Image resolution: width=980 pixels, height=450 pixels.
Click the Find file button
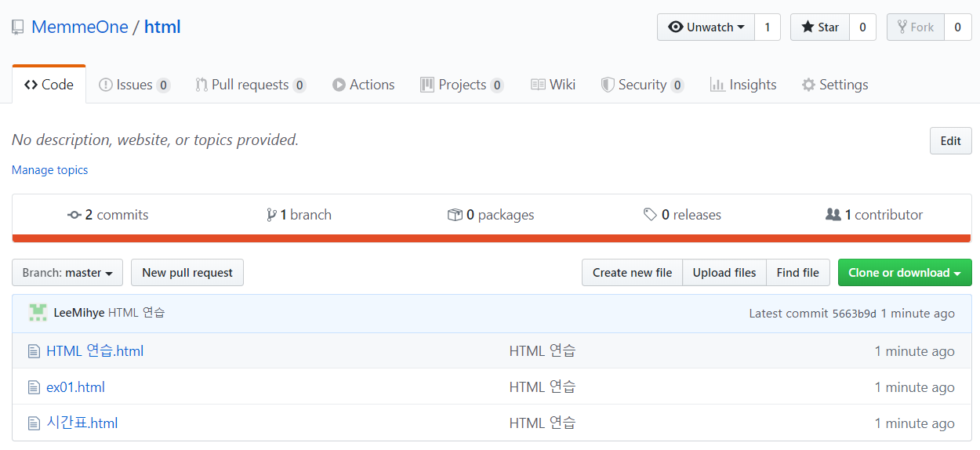coord(798,273)
